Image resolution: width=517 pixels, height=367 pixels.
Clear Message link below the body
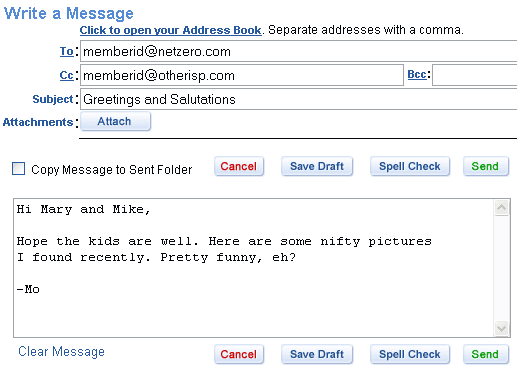[x=61, y=352]
